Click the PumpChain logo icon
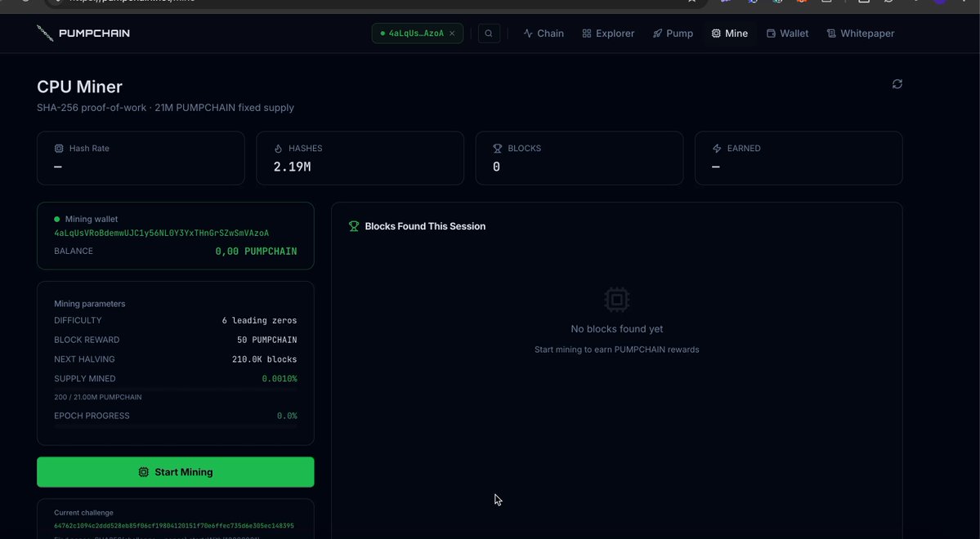 point(45,33)
